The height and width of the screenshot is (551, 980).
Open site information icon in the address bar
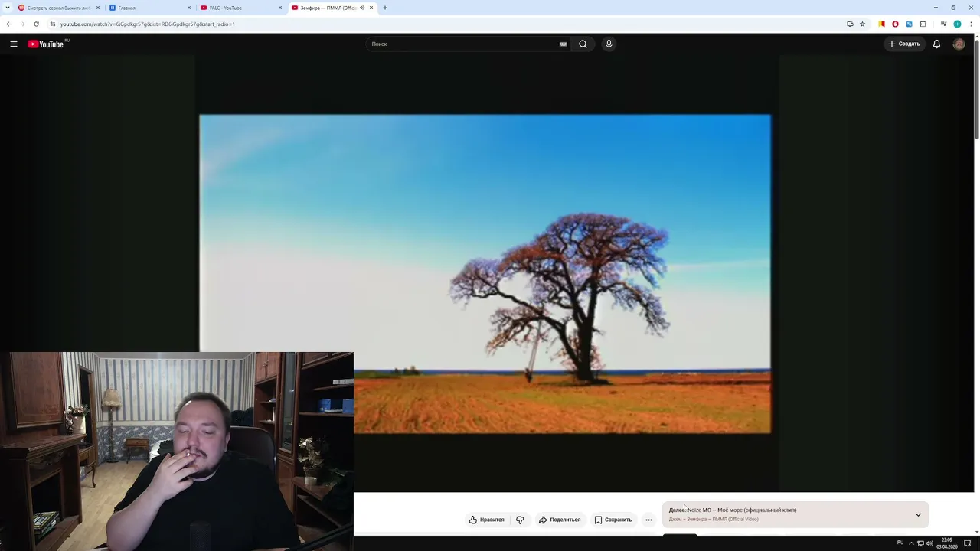52,24
